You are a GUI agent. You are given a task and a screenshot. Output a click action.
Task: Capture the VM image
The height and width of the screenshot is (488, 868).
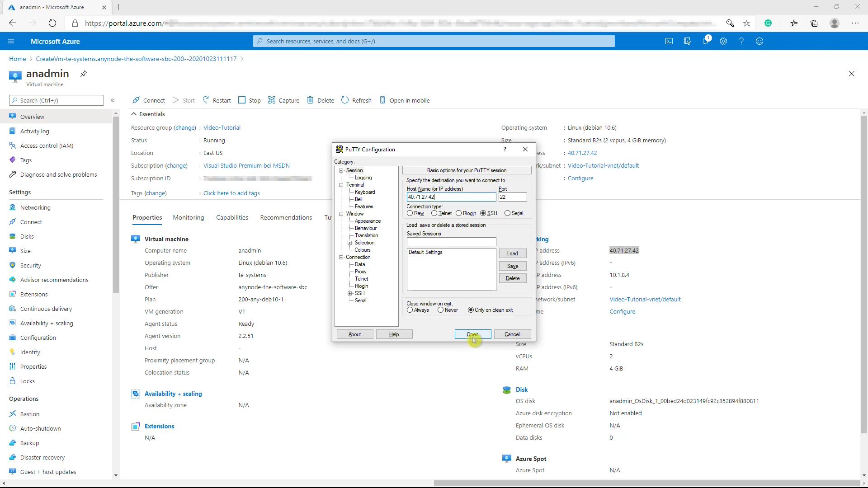(284, 100)
